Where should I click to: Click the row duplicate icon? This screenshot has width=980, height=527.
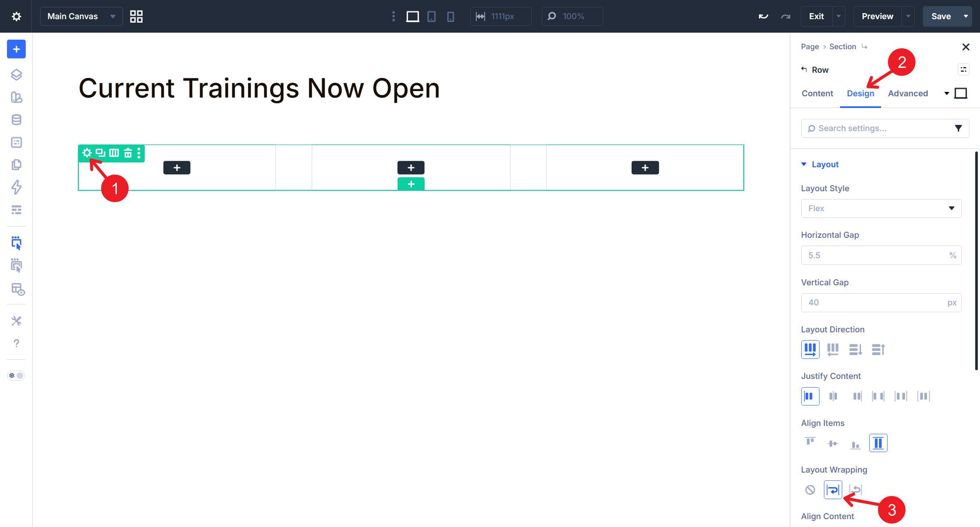pos(100,153)
